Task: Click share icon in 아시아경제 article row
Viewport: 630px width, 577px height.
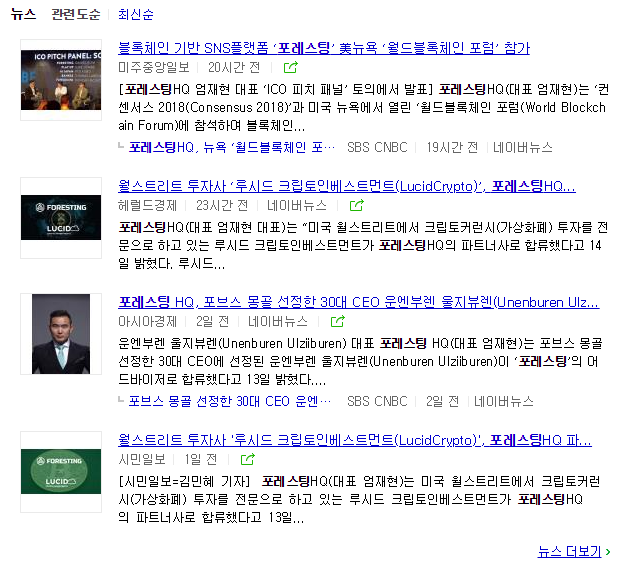Action: tap(338, 321)
